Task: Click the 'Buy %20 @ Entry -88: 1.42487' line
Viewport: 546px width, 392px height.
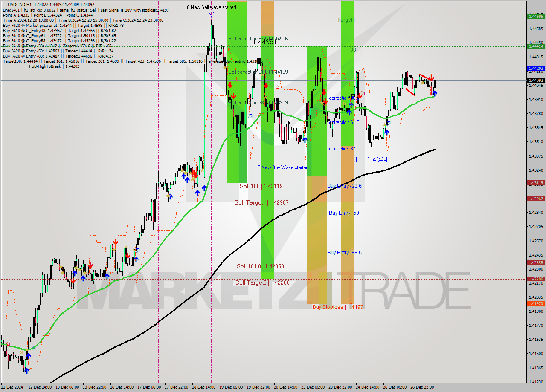Action: coord(58,56)
